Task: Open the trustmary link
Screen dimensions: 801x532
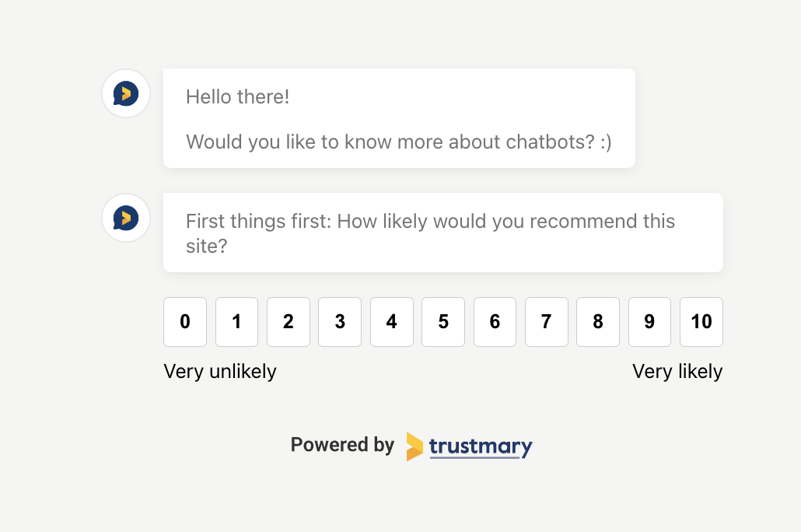Action: 481,446
